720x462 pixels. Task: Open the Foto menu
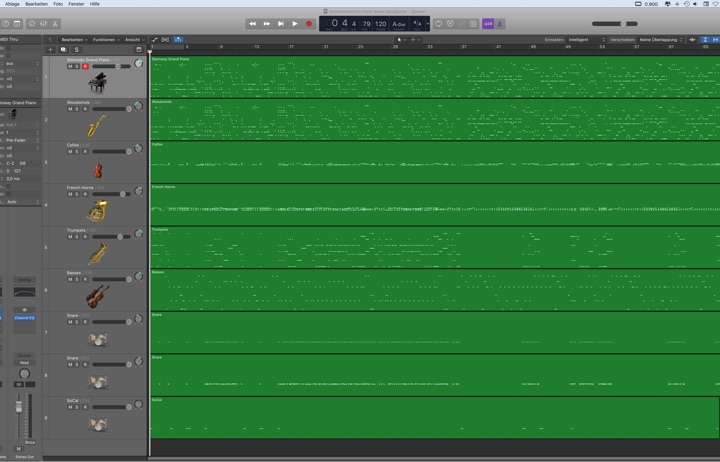pyautogui.click(x=58, y=4)
